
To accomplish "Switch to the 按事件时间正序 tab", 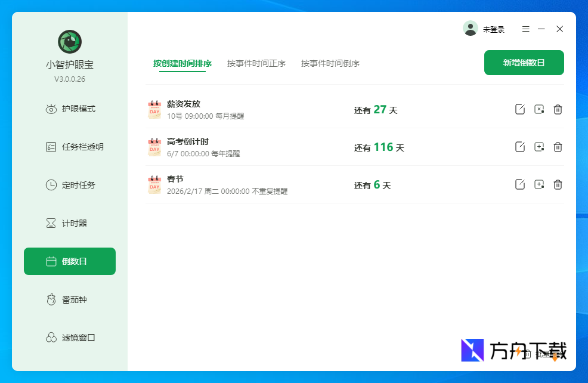I will pyautogui.click(x=256, y=63).
